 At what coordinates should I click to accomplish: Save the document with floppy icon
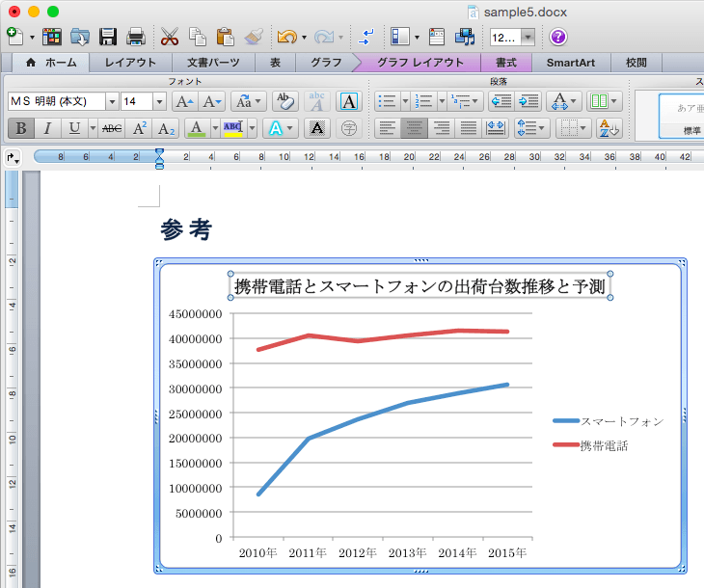[108, 37]
